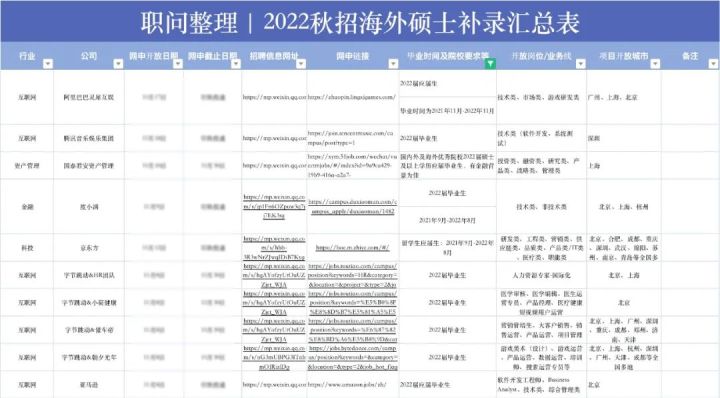The image size is (720, 398).
Task: Open the 开放岗位/业务线 filter dropdown
Action: point(581,64)
